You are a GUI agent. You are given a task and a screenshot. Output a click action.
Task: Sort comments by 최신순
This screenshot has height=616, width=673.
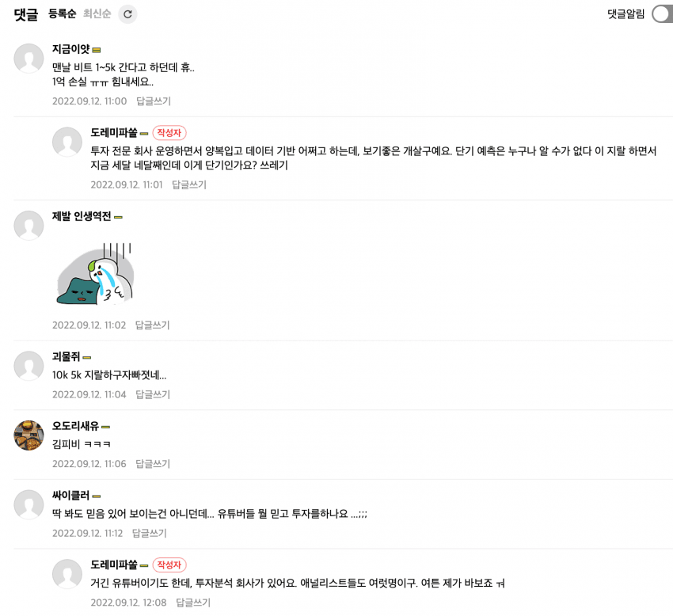tap(97, 13)
